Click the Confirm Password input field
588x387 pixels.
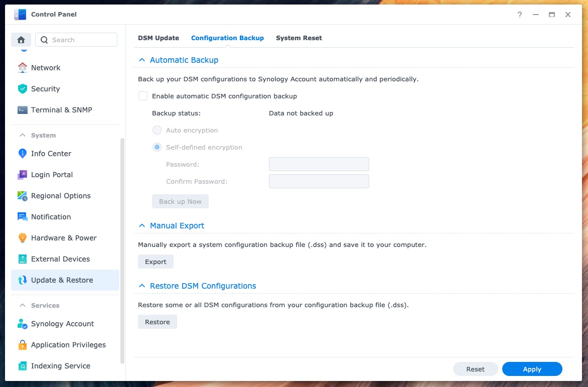pos(319,181)
